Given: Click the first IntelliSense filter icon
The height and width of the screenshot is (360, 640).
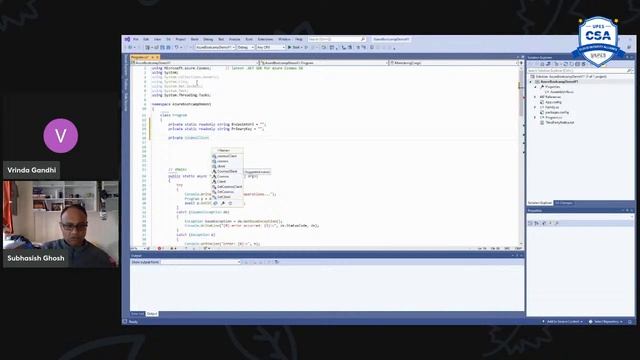Looking at the screenshot, I should click(x=216, y=203).
